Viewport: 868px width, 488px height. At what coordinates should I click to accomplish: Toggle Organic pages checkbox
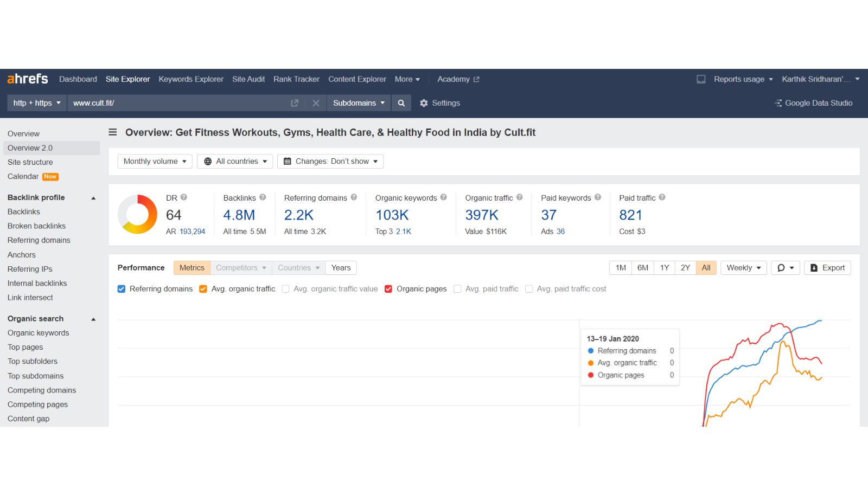[388, 289]
